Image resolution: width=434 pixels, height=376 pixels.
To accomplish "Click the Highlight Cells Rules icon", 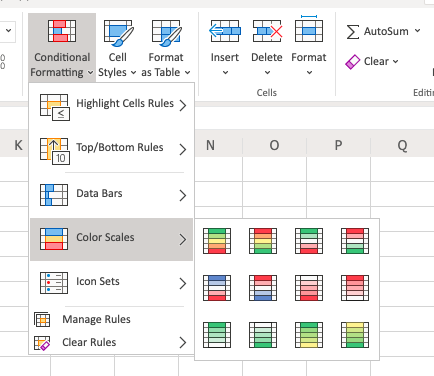I will 55,107.
